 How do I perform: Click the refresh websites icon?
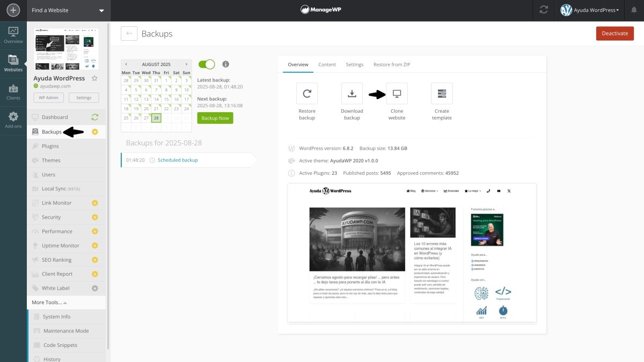pyautogui.click(x=544, y=10)
